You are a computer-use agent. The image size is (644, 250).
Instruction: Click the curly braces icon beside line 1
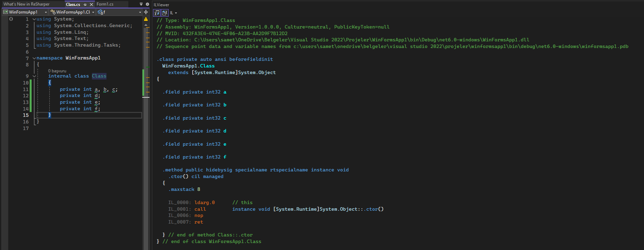point(11,19)
